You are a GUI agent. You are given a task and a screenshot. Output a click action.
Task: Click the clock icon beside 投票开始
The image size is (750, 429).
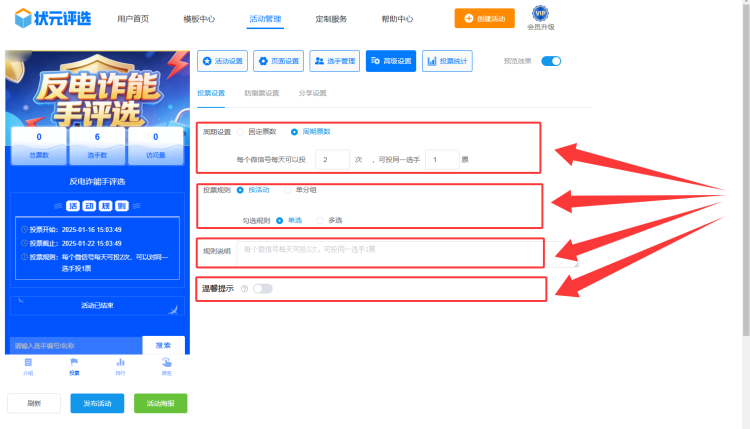pos(24,230)
